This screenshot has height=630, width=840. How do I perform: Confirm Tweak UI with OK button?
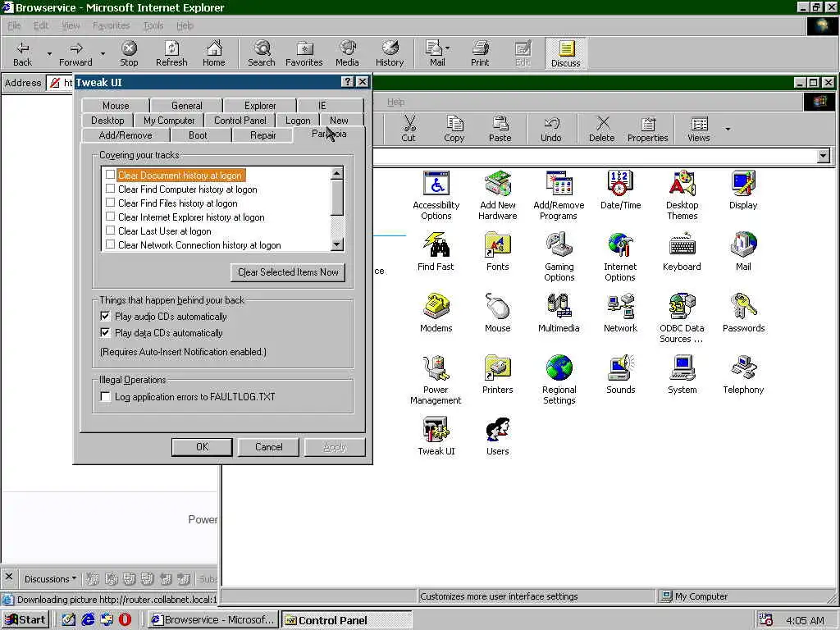(202, 447)
